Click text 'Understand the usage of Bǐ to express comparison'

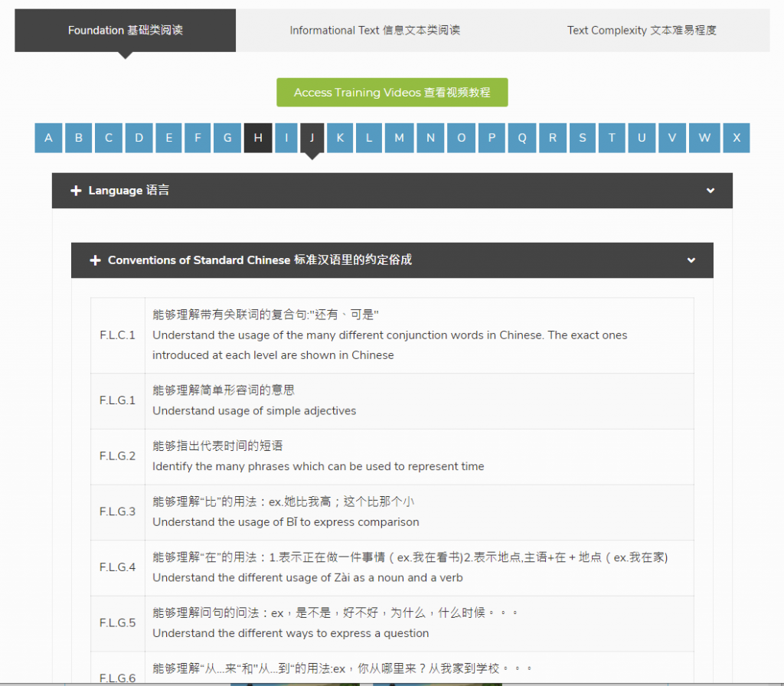(x=286, y=522)
